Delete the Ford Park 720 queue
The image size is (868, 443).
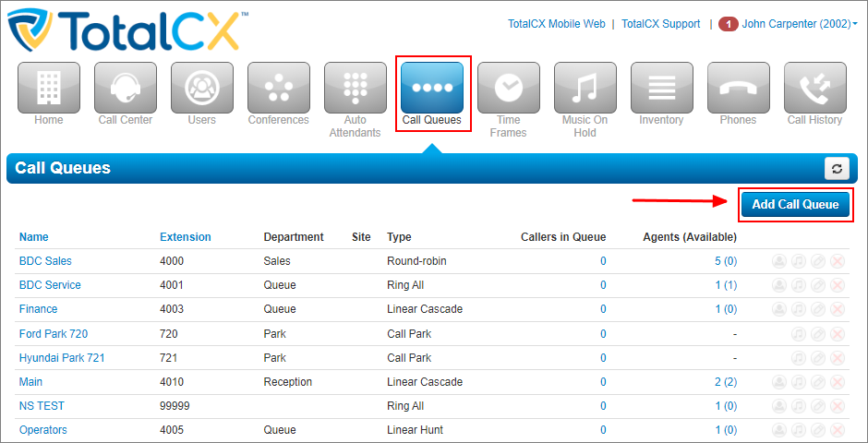click(x=838, y=334)
